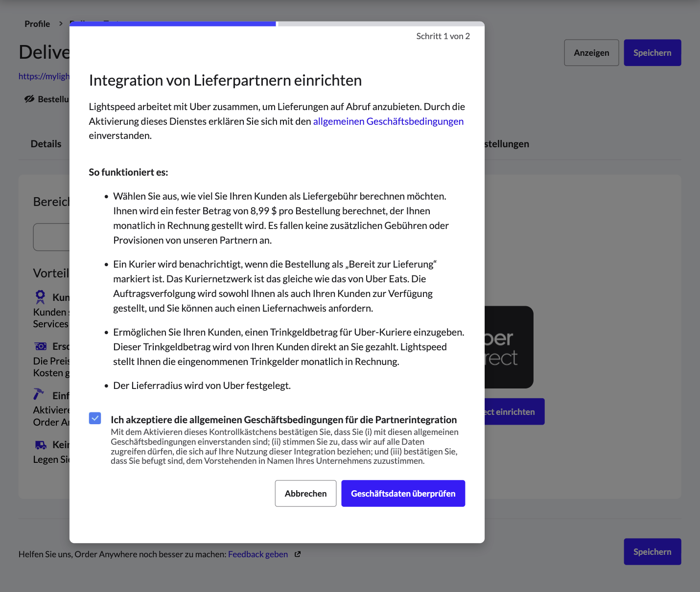
Task: Click the hammer tool icon
Action: click(x=39, y=394)
